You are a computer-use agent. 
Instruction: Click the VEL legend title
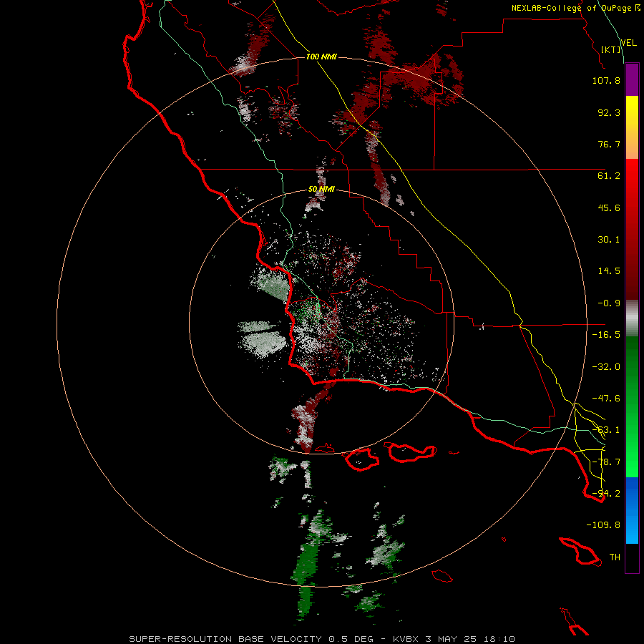pos(628,43)
